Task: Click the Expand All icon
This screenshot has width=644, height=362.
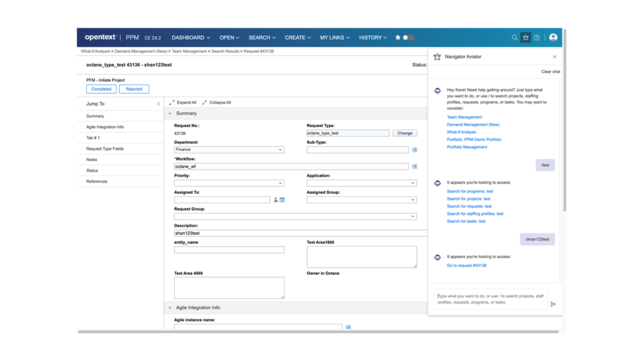Action: point(171,102)
